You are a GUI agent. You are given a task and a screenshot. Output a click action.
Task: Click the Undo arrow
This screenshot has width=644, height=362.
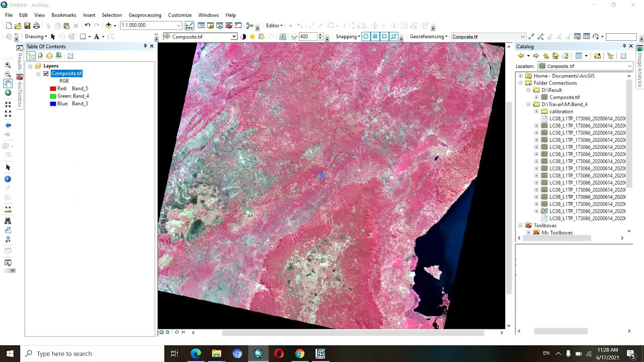pyautogui.click(x=88, y=26)
